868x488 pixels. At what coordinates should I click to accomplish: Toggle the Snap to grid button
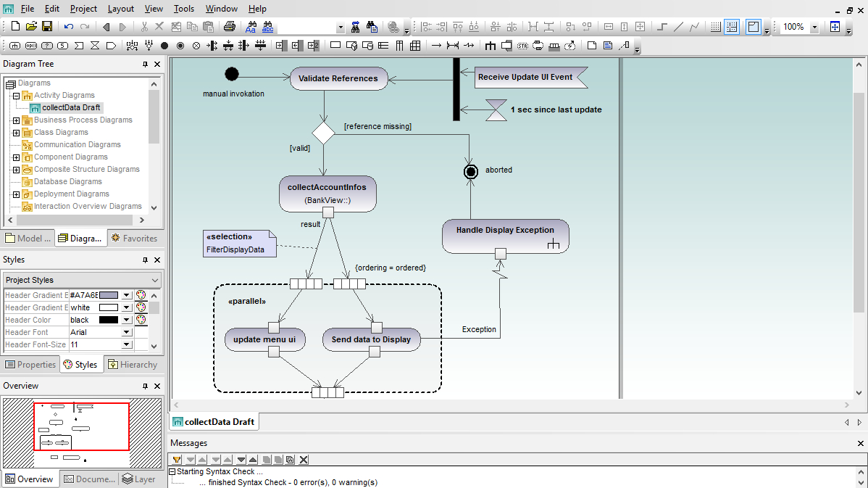732,27
